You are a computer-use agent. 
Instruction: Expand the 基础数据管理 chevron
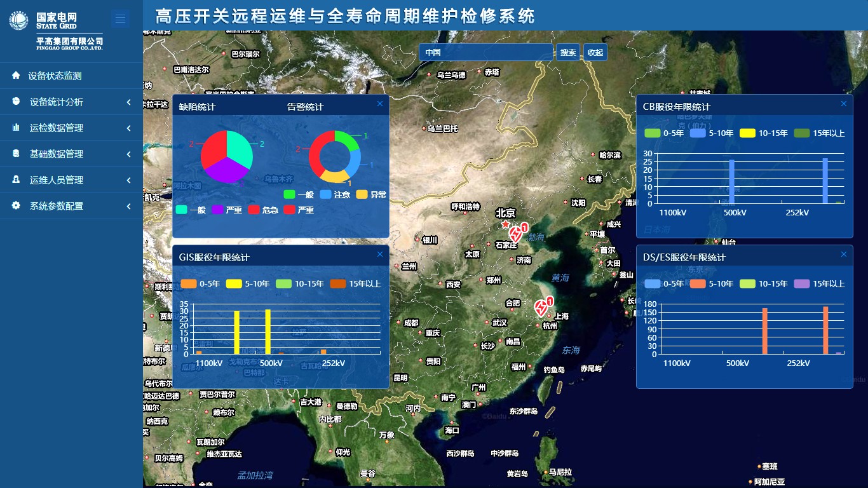pos(129,154)
